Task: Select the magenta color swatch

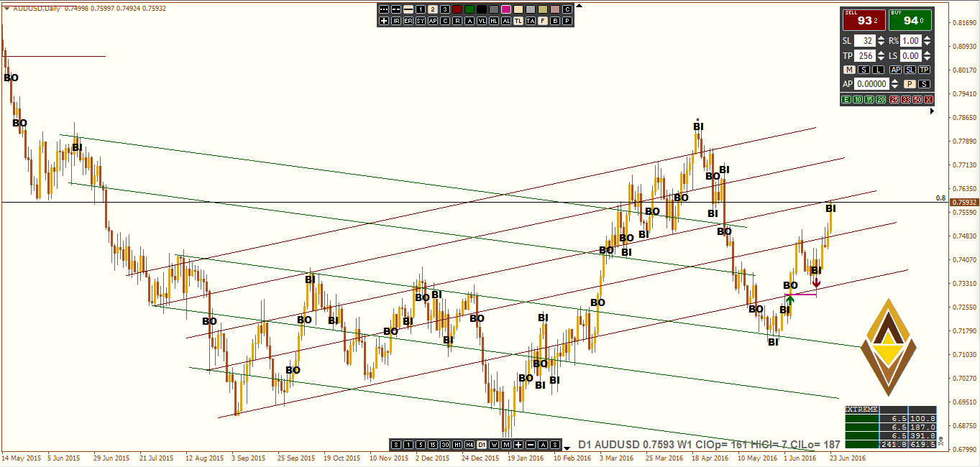Action: point(505,9)
